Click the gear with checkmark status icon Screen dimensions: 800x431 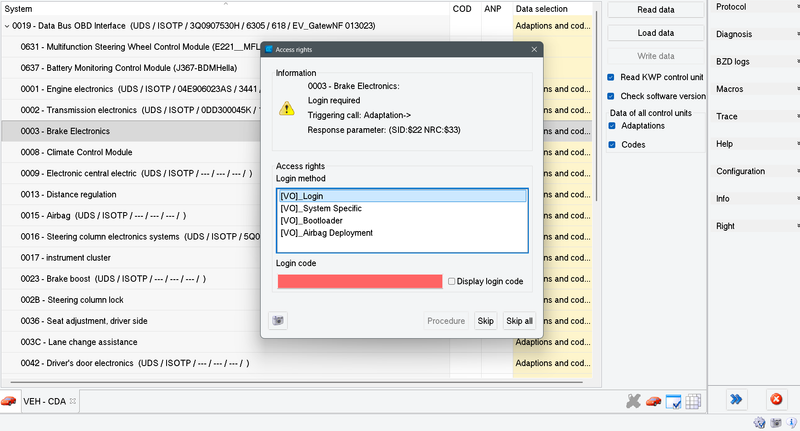coord(759,423)
